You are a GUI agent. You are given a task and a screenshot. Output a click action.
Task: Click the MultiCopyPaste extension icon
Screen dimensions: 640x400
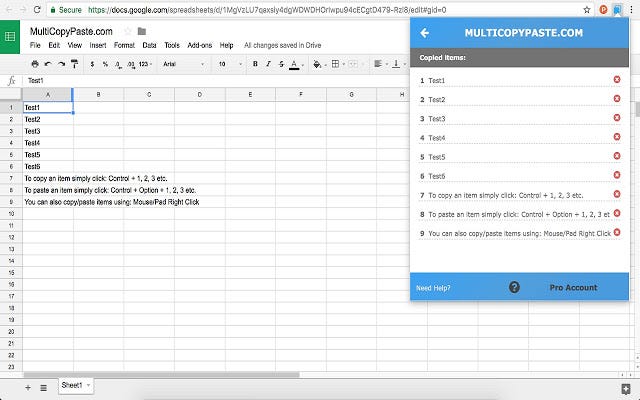pos(618,10)
